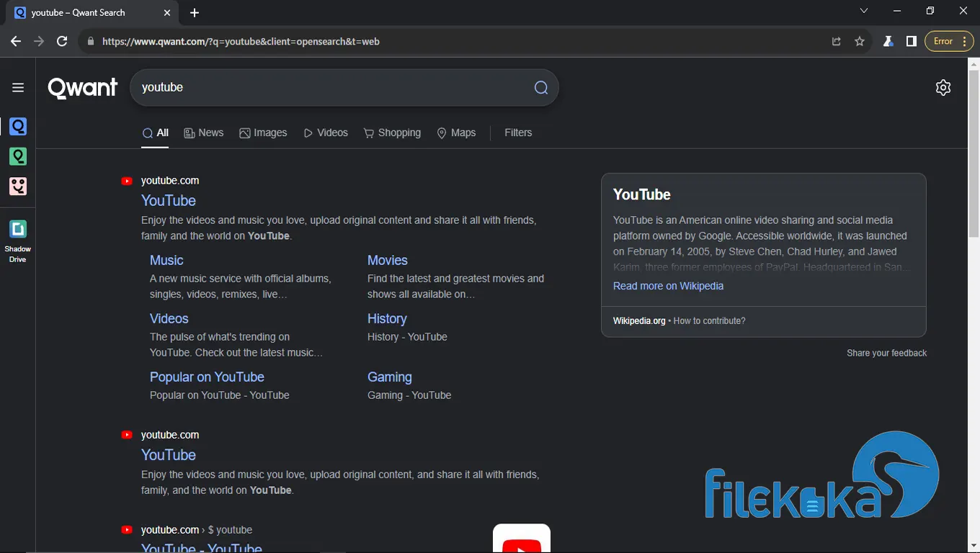980x553 pixels.
Task: Click the YouTube knowledge panel heading
Action: (x=642, y=195)
